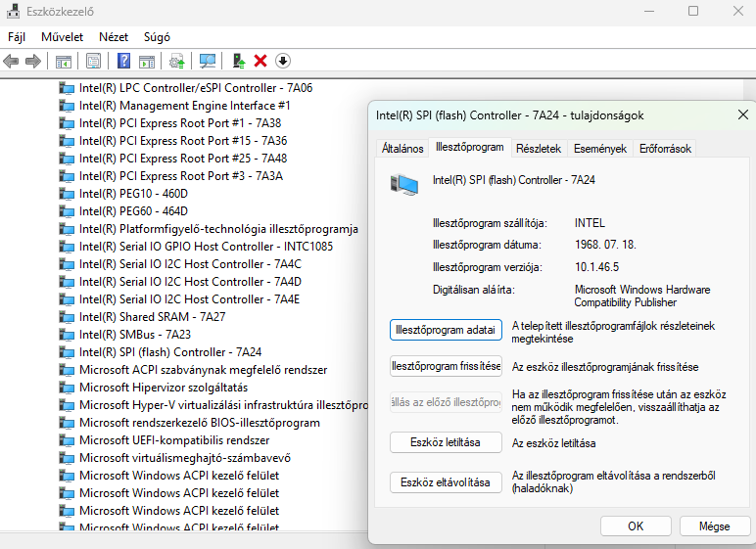Image resolution: width=756 pixels, height=549 pixels.
Task: Click the Forward arrow toolbar icon
Action: coord(32,62)
